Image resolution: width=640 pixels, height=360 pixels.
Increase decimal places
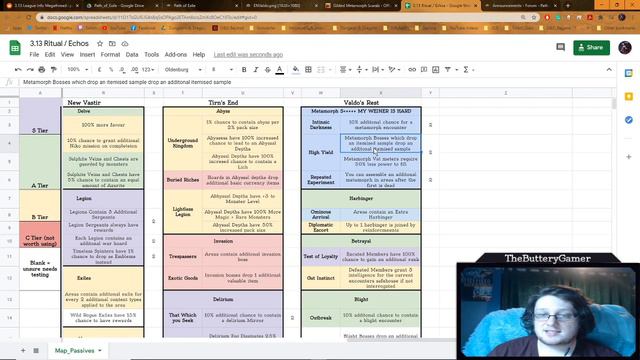click(x=134, y=70)
